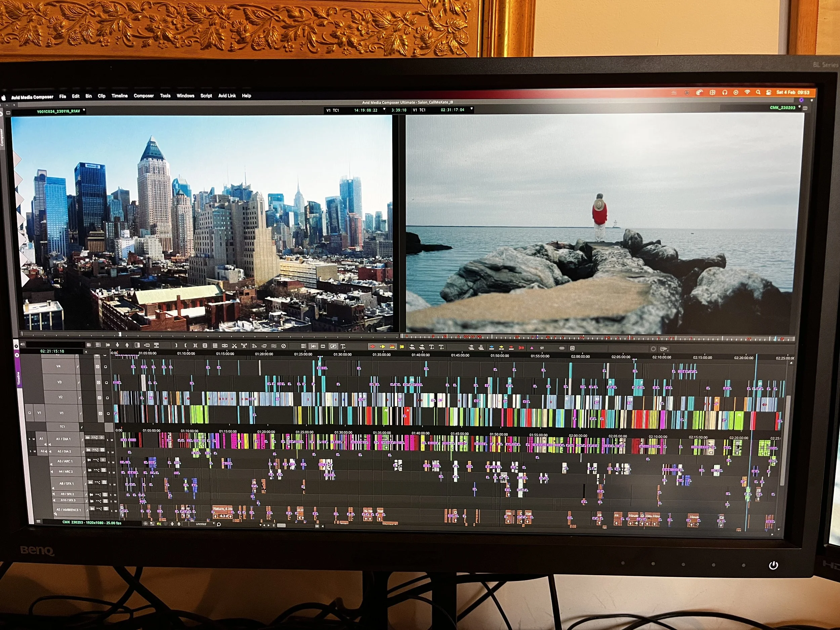This screenshot has height=630, width=840.
Task: Click the yellow Extract/Splice-In segment arrow
Action: (x=383, y=347)
